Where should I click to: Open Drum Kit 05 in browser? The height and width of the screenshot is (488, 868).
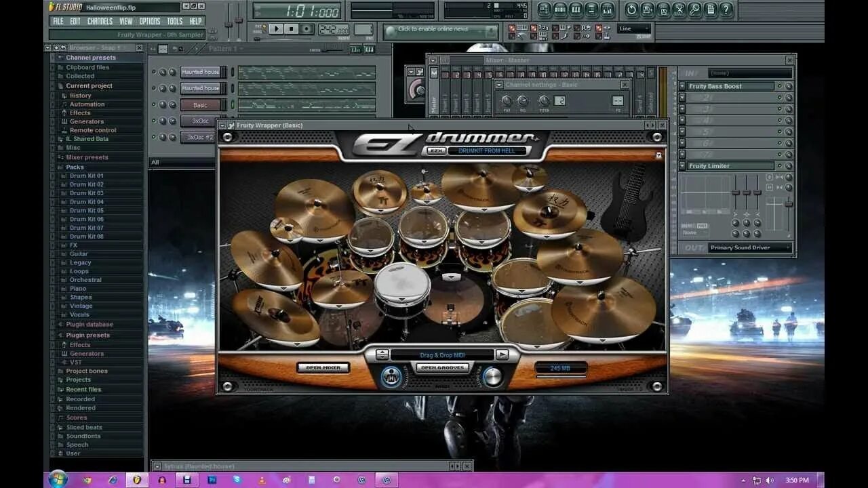[87, 210]
